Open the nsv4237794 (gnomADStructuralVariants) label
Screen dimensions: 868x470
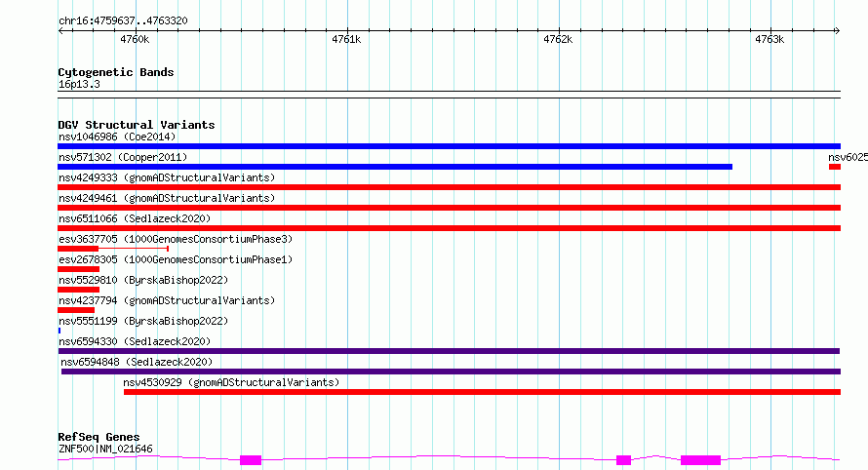[x=167, y=300]
